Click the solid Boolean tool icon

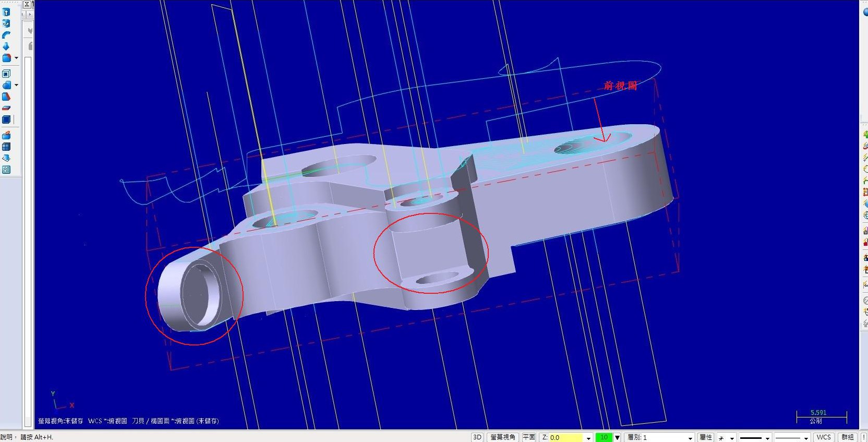coord(6,85)
